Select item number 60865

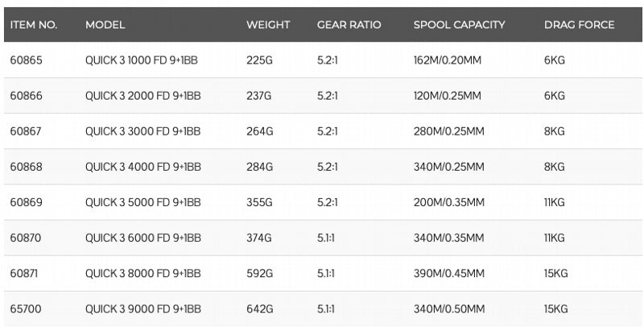point(26,60)
